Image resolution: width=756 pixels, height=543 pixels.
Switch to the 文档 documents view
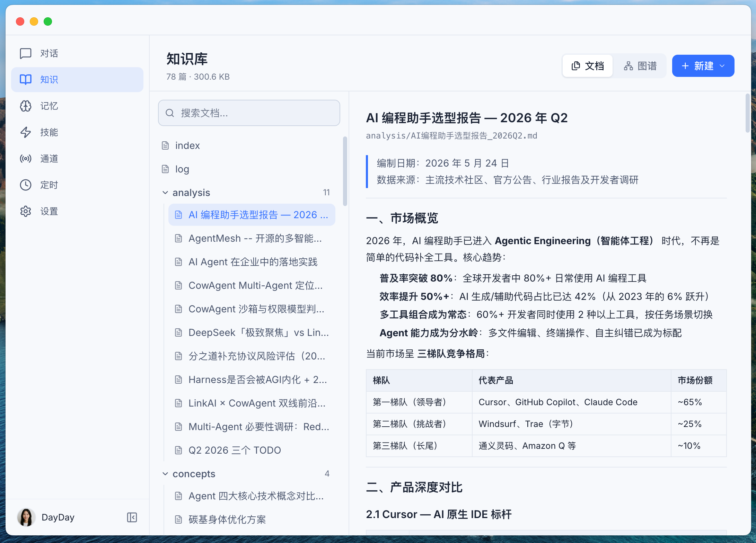(x=588, y=66)
